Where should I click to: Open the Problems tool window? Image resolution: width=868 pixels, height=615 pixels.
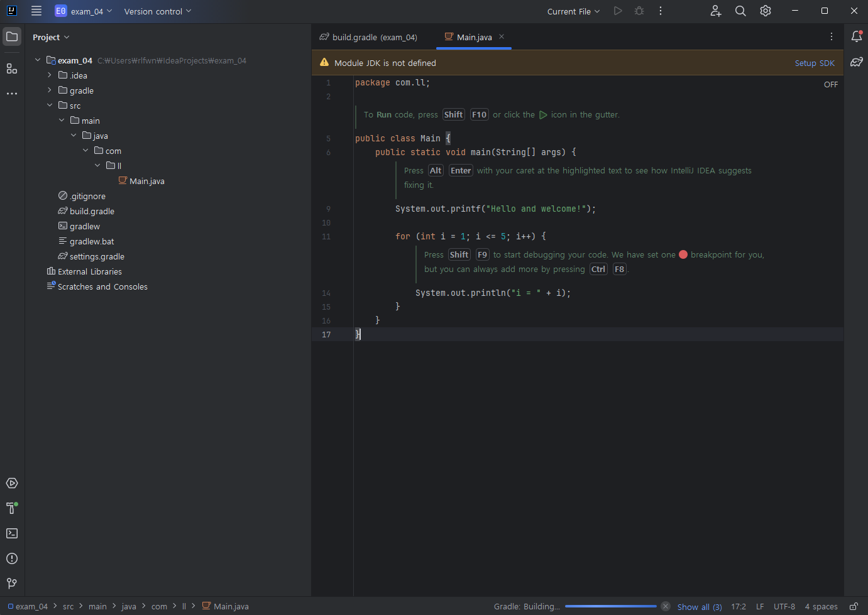11,558
